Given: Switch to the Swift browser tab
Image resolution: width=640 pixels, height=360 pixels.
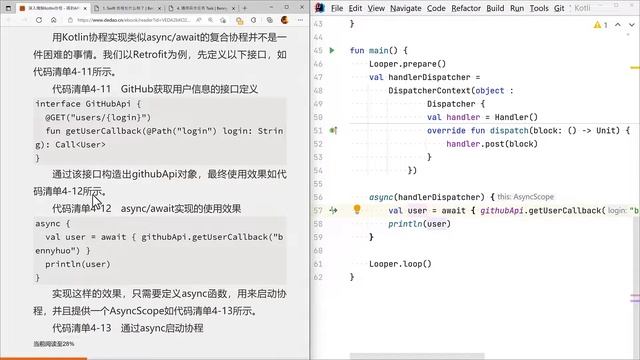Looking at the screenshot, I should pos(127,8).
